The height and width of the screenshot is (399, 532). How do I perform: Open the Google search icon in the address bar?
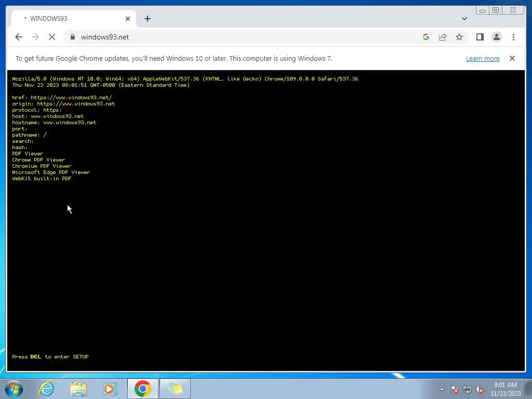pos(426,37)
